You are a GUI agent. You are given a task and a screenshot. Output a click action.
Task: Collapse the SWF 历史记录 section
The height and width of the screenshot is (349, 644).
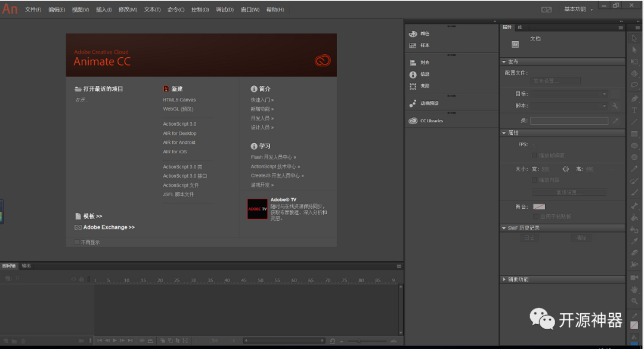tap(504, 228)
